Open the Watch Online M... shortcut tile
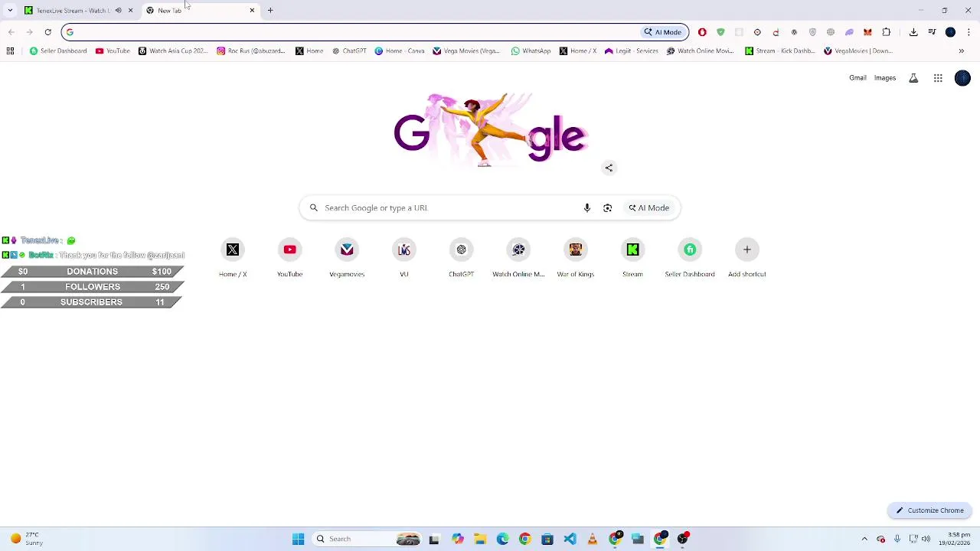 [x=518, y=258]
